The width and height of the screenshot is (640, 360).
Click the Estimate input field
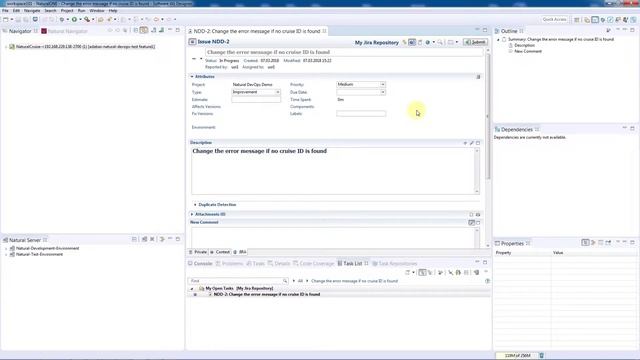pos(256,100)
